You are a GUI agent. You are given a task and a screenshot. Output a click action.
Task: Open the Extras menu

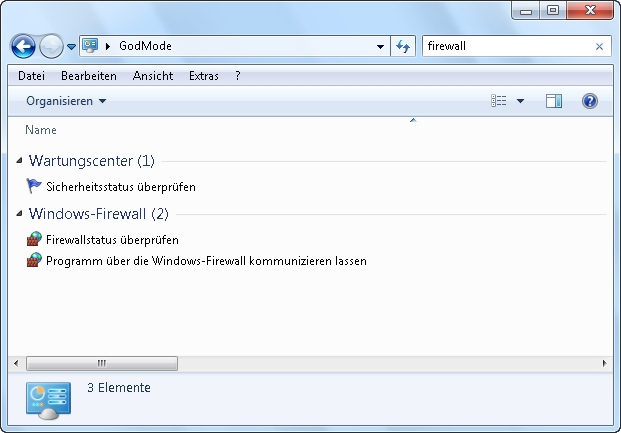(x=204, y=76)
